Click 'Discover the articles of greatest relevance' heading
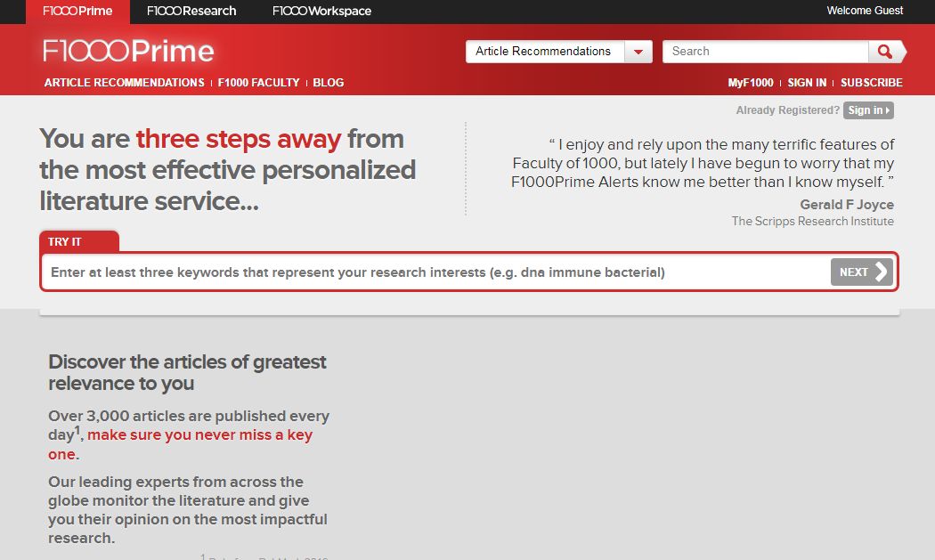This screenshot has height=560, width=935. pyautogui.click(x=187, y=372)
